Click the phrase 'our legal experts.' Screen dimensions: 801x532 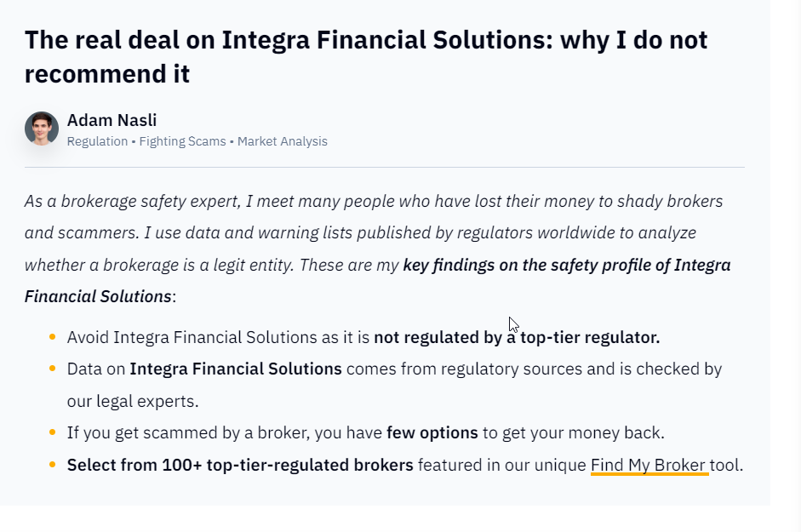click(x=133, y=401)
